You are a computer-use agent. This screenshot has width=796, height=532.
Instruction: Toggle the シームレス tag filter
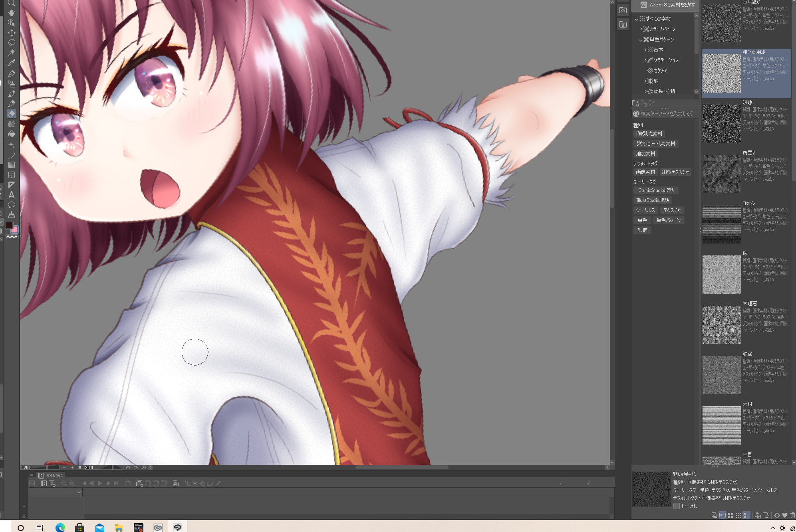(645, 210)
